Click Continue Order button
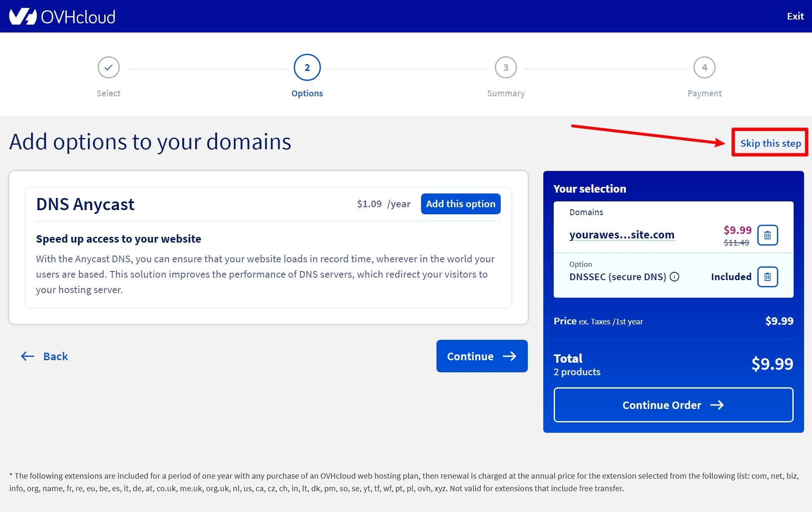812x512 pixels. [x=673, y=405]
